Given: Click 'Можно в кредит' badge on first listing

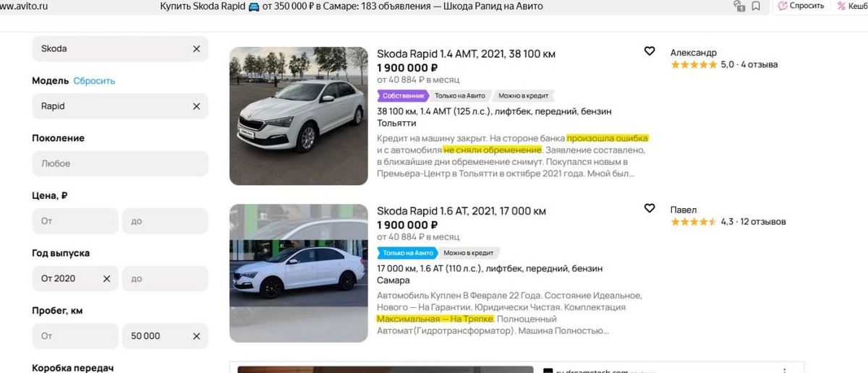Looking at the screenshot, I should [x=524, y=95].
